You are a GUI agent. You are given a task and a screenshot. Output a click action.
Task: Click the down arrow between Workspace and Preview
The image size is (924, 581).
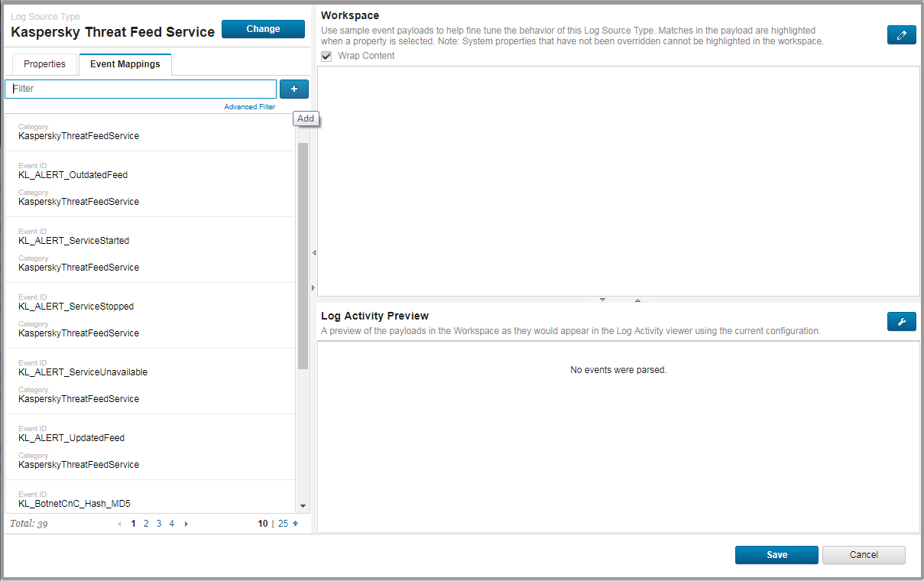602,300
